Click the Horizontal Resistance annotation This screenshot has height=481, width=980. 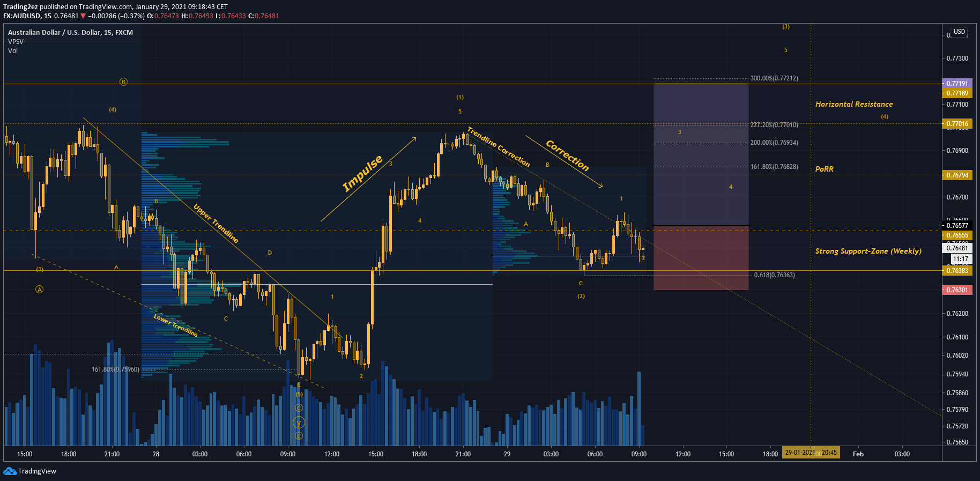(x=854, y=104)
